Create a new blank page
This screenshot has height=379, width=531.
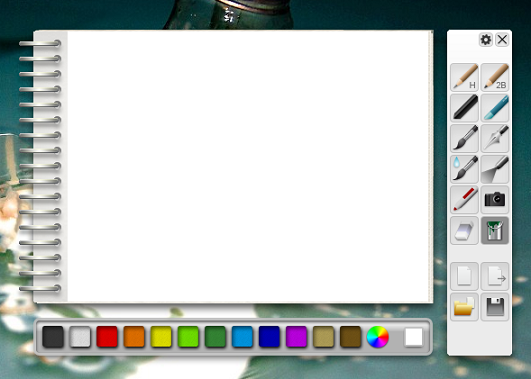point(464,276)
